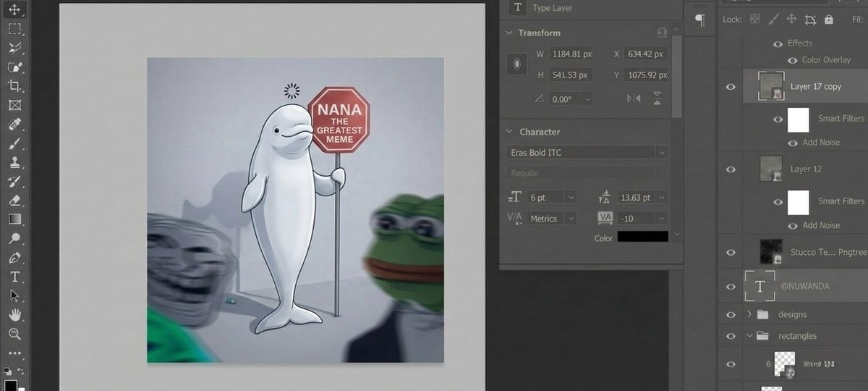The image size is (868, 391).
Task: Hide the rectangles group
Action: pos(731,336)
